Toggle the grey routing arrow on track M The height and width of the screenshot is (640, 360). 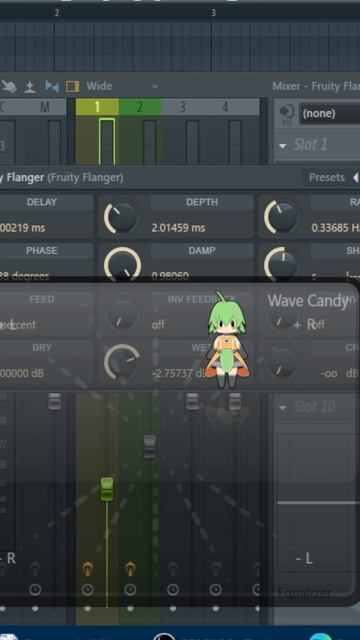(x=35, y=568)
